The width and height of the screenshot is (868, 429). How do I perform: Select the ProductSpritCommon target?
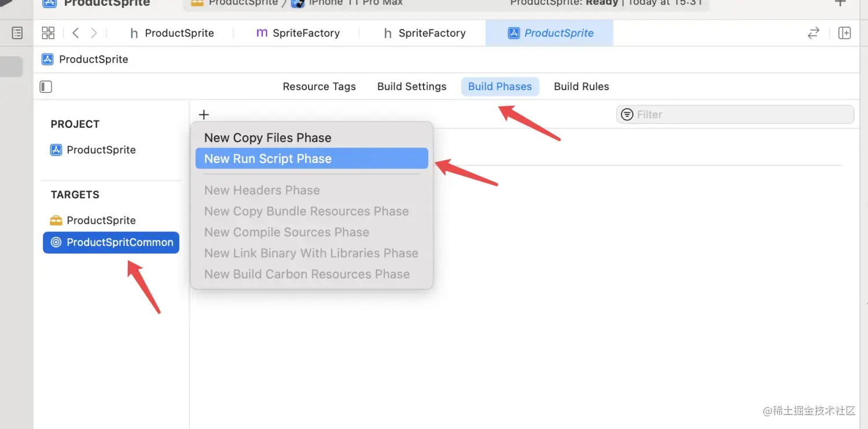click(111, 242)
